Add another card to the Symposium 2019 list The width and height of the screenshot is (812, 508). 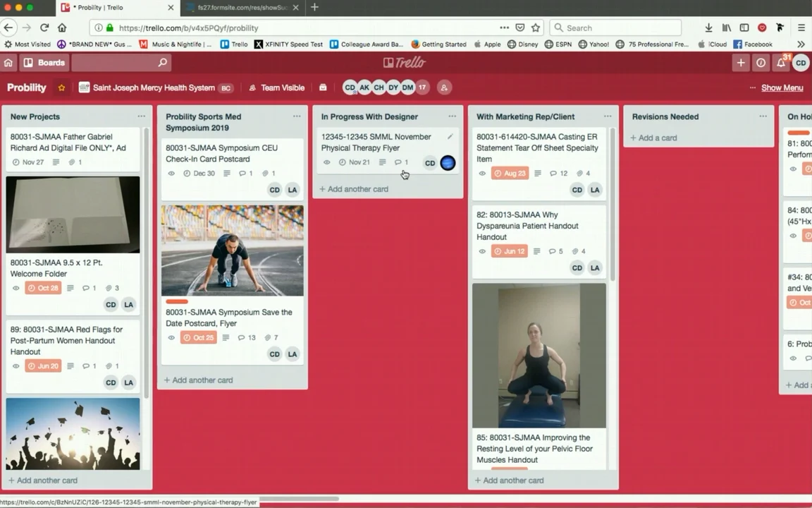coord(198,380)
